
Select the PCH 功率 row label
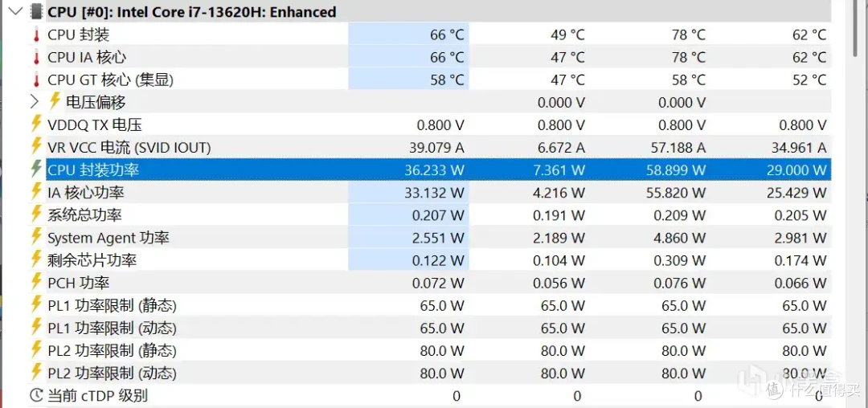pos(79,283)
